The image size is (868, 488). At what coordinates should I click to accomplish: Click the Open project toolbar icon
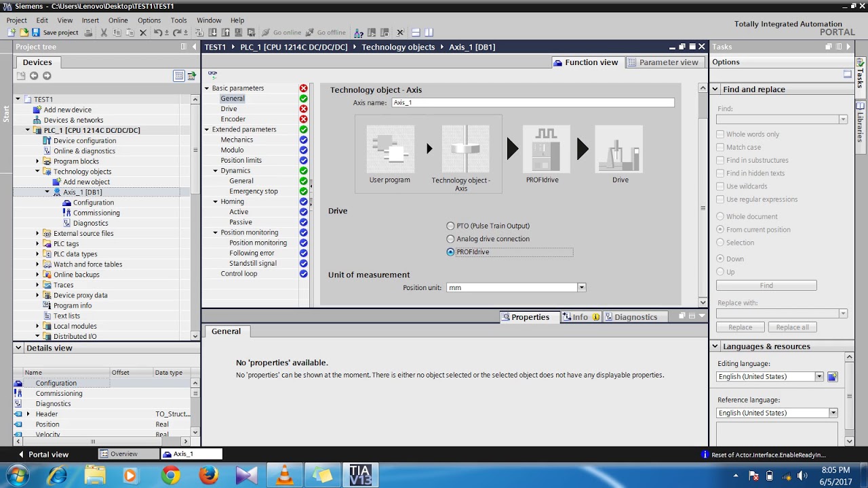(24, 33)
